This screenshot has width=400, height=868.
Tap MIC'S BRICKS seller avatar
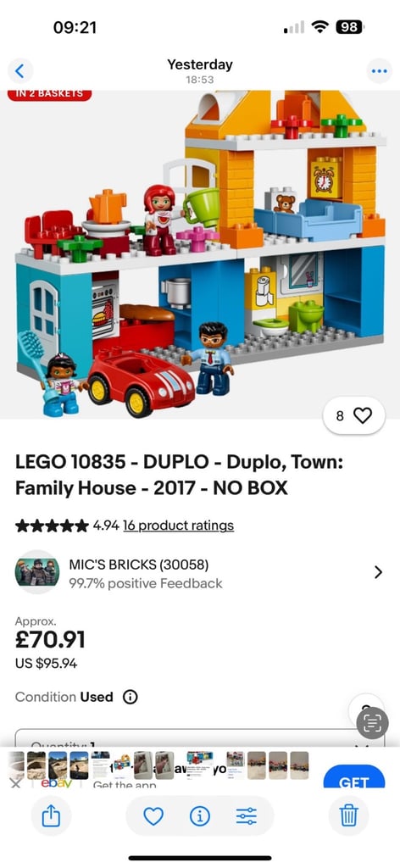coord(37,572)
